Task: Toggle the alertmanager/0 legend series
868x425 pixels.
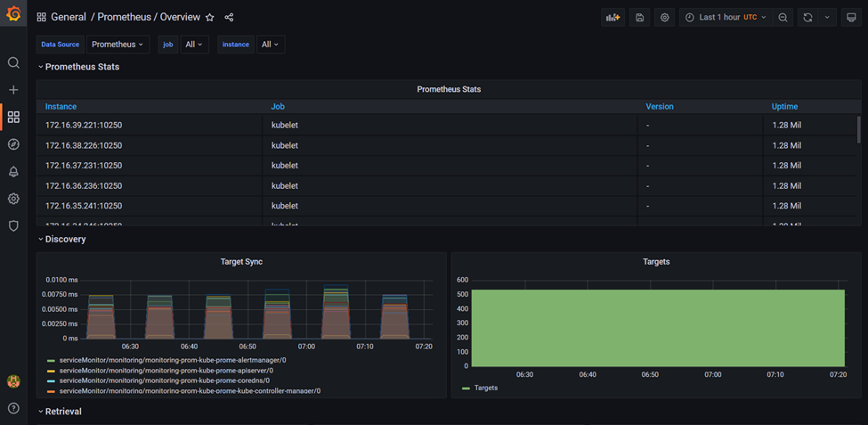Action: 172,360
